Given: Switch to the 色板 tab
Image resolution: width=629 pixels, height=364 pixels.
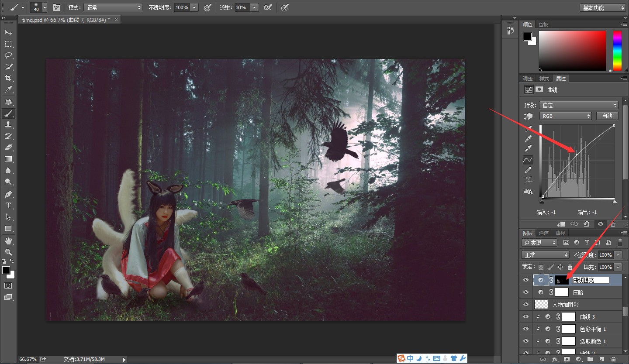Looking at the screenshot, I should point(543,24).
